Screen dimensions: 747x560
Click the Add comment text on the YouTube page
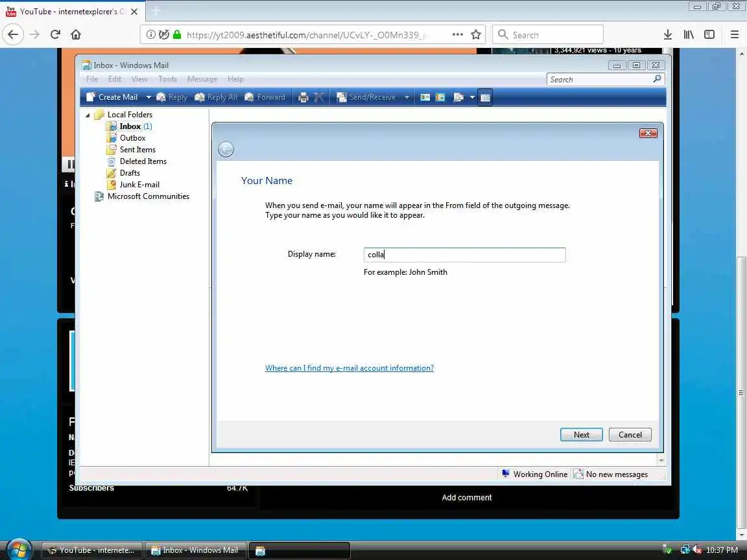pos(466,498)
